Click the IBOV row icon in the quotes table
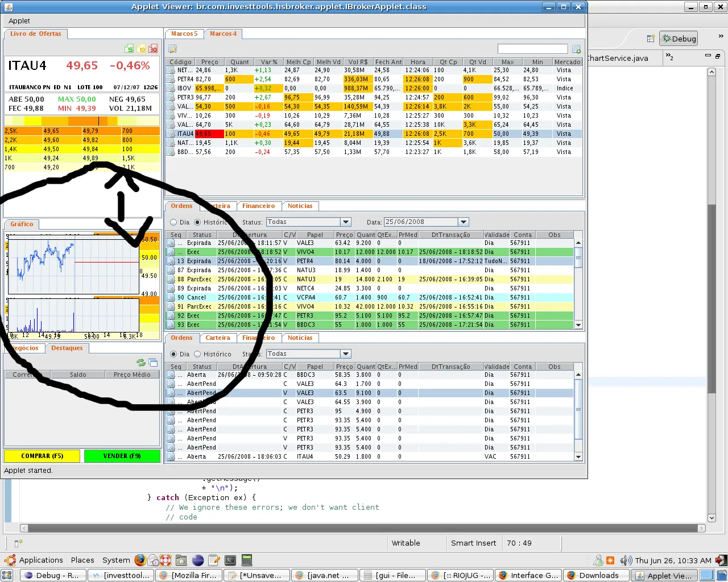The image size is (728, 582). tap(171, 88)
